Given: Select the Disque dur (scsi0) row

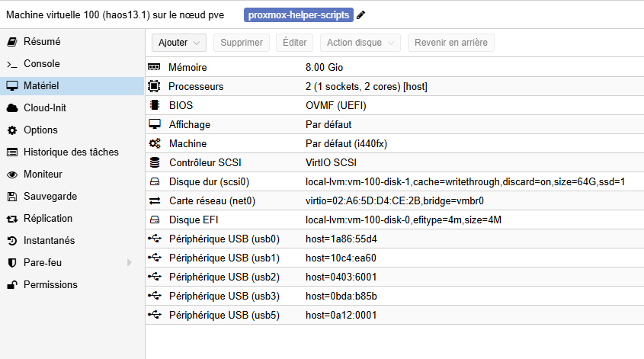Looking at the screenshot, I should [394, 181].
